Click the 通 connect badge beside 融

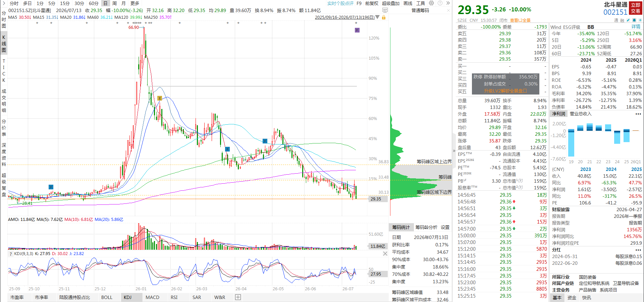click(x=616, y=20)
